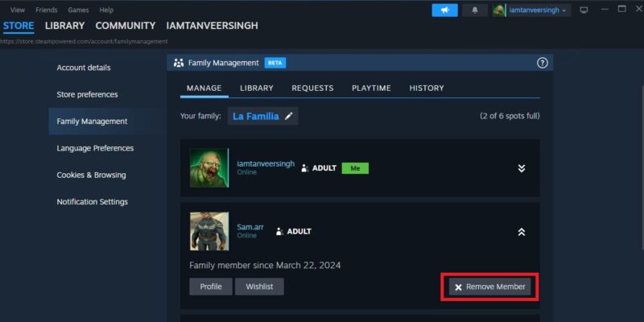Click the Remove Member button
This screenshot has height=322, width=644.
[x=489, y=287]
